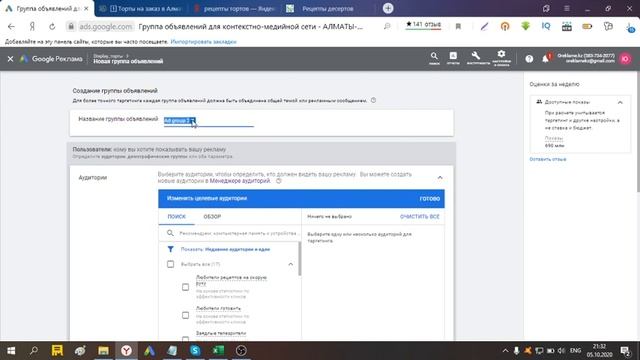Switch to the рецепты тортов Yandex tab

235,8
